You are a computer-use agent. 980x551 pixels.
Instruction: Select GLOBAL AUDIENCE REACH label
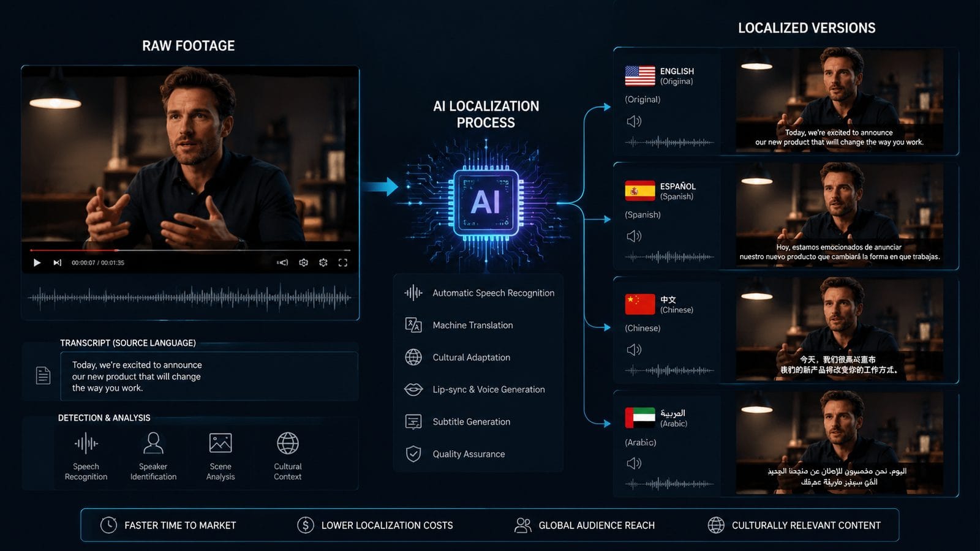[x=597, y=525]
